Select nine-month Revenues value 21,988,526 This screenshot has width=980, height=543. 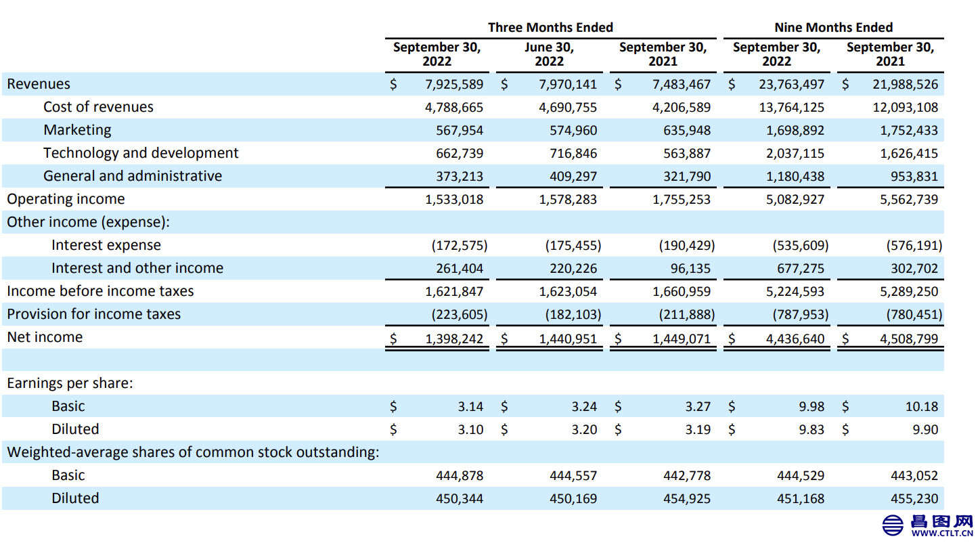[x=906, y=85]
